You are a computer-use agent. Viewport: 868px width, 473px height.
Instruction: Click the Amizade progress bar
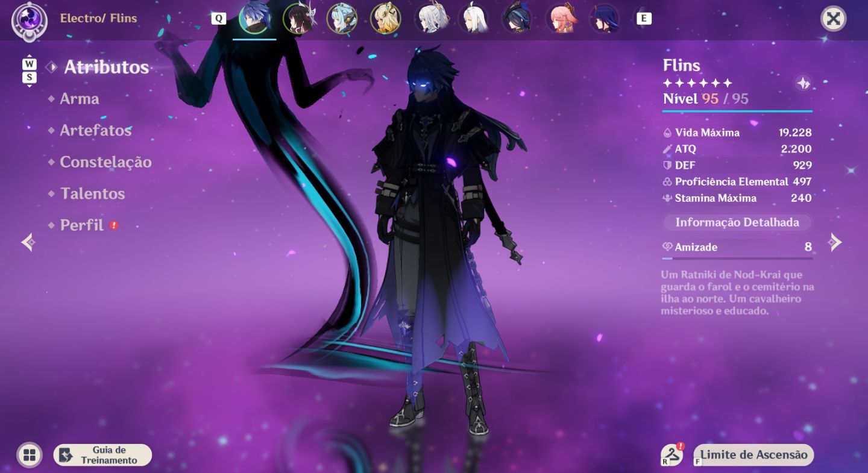click(x=737, y=258)
